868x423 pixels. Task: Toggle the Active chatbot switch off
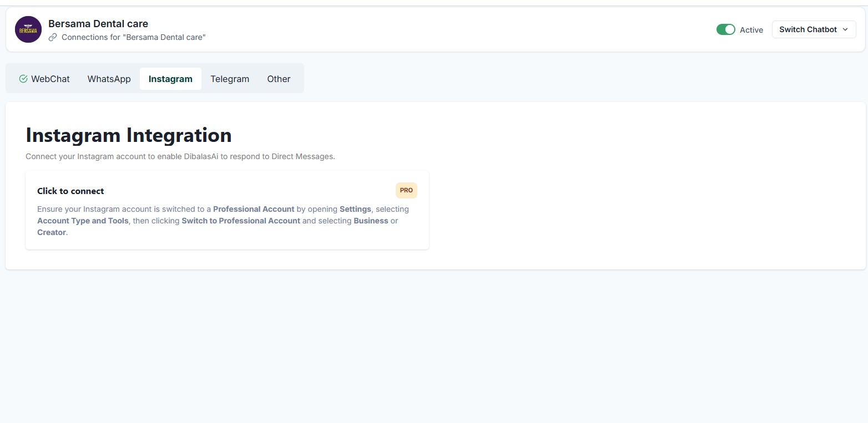[725, 29]
